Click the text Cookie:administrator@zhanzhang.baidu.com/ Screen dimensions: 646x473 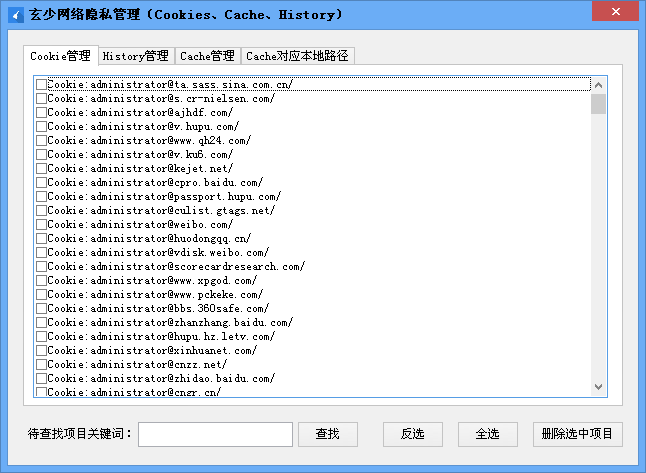pyautogui.click(x=170, y=323)
